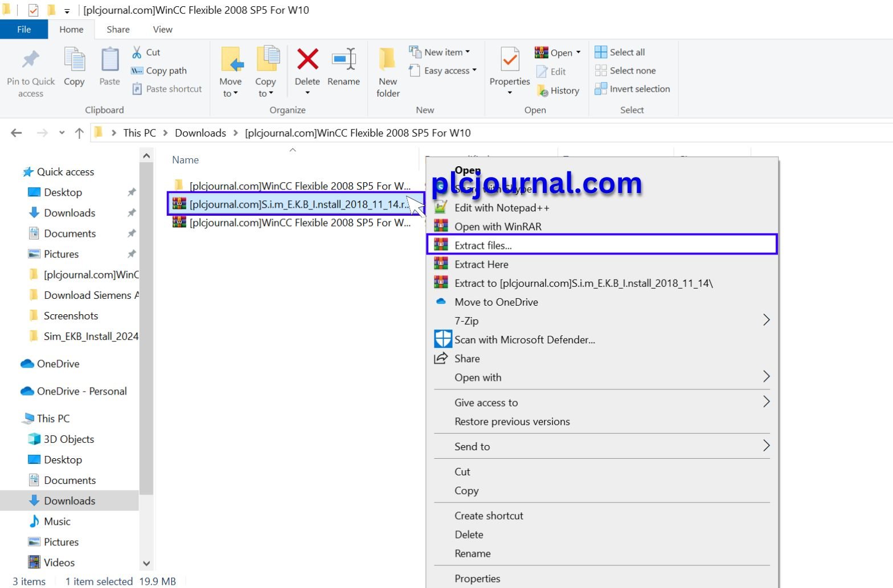This screenshot has height=588, width=893.
Task: Click the Copy ribbon icon
Action: point(74,60)
